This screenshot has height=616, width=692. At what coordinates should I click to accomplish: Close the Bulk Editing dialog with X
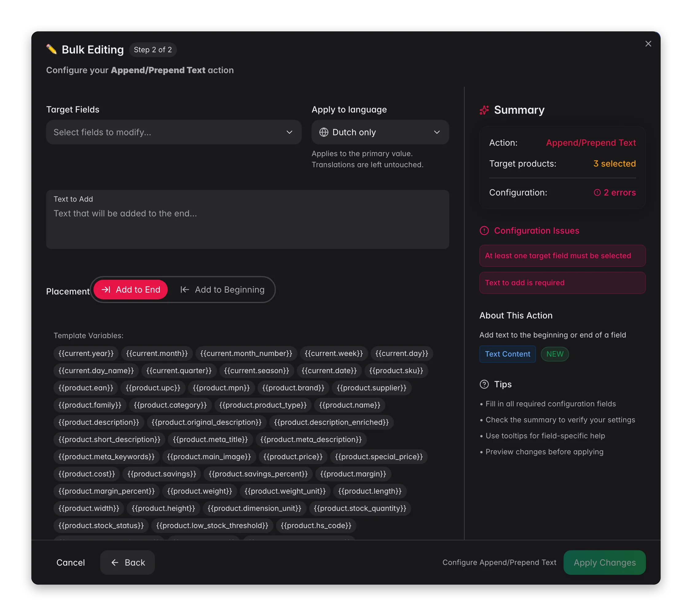(648, 44)
